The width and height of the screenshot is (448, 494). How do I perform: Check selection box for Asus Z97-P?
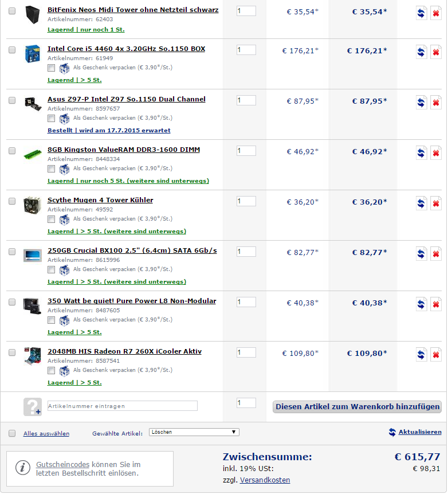[x=12, y=100]
